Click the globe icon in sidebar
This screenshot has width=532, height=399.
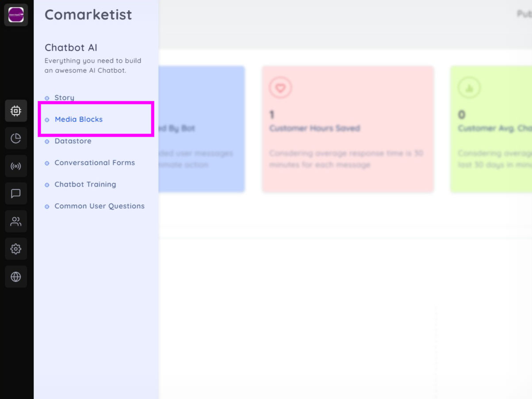pos(16,277)
